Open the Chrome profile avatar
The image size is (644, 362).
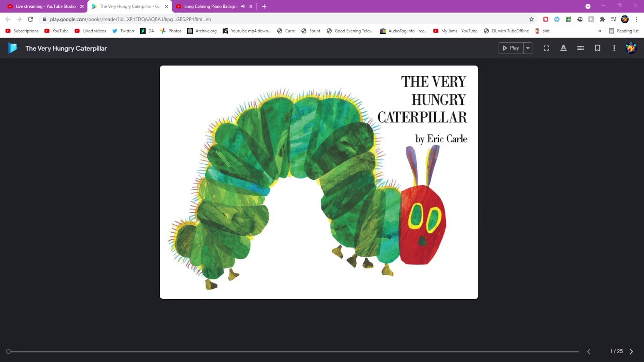click(x=625, y=19)
